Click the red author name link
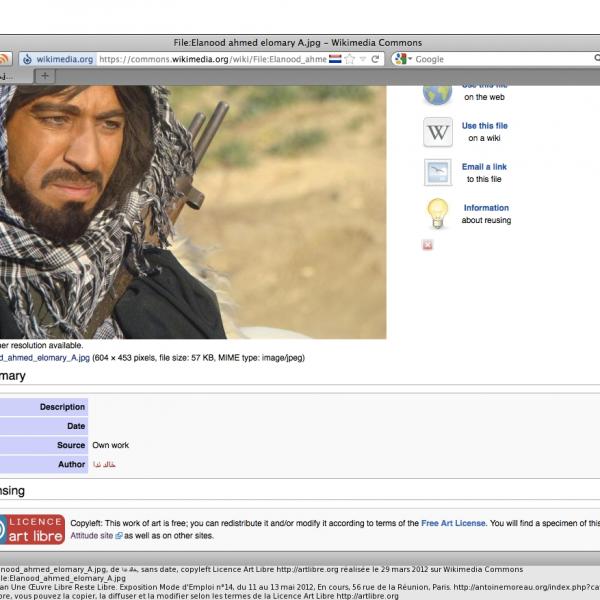600x600 pixels. (104, 464)
